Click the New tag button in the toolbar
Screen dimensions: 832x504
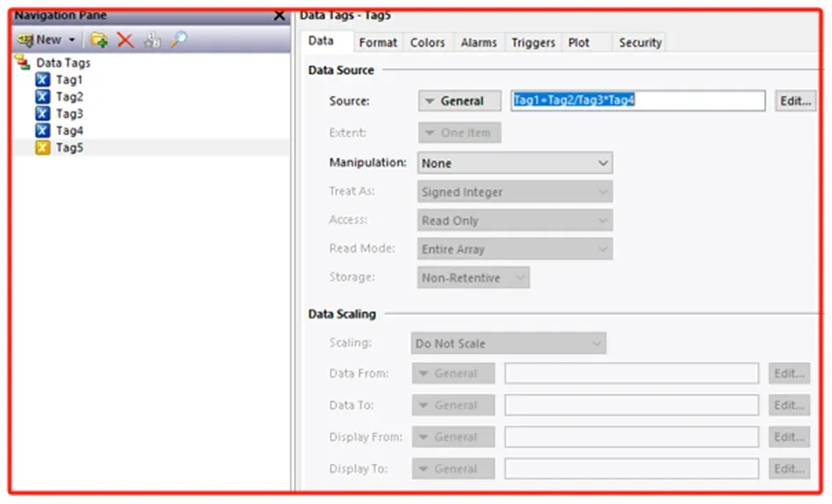tap(41, 40)
